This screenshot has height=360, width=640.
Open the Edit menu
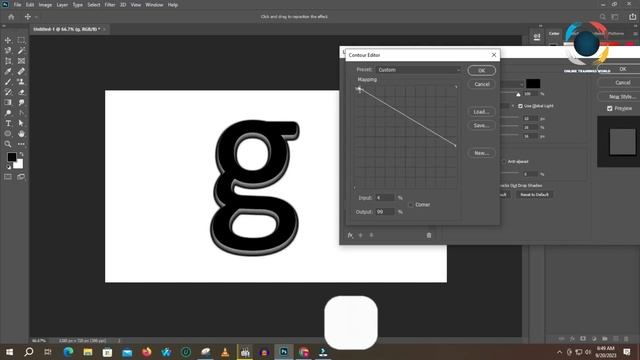click(30, 5)
